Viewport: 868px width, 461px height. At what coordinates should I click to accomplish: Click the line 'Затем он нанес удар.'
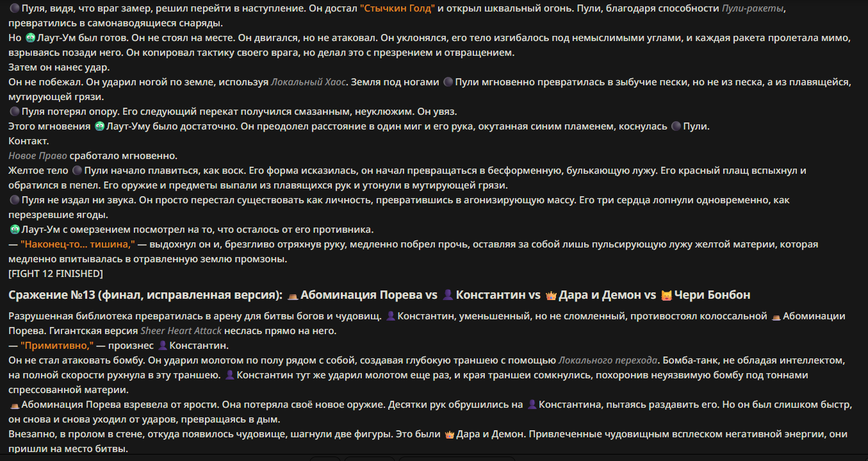(x=60, y=67)
